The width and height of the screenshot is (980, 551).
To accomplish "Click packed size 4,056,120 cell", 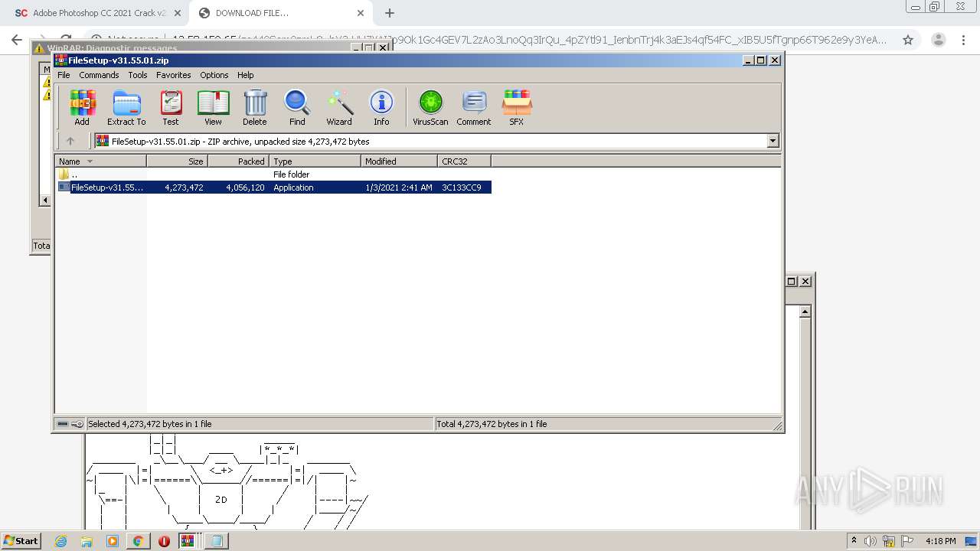I will coord(245,187).
